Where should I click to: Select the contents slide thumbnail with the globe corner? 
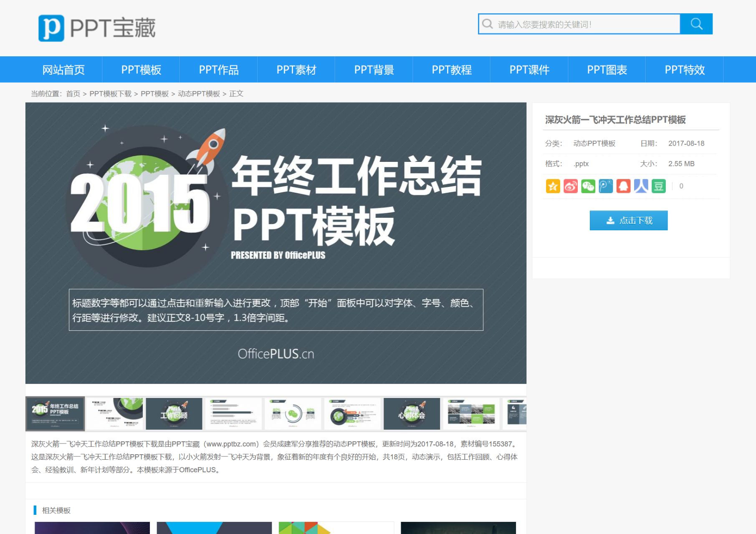click(x=114, y=414)
